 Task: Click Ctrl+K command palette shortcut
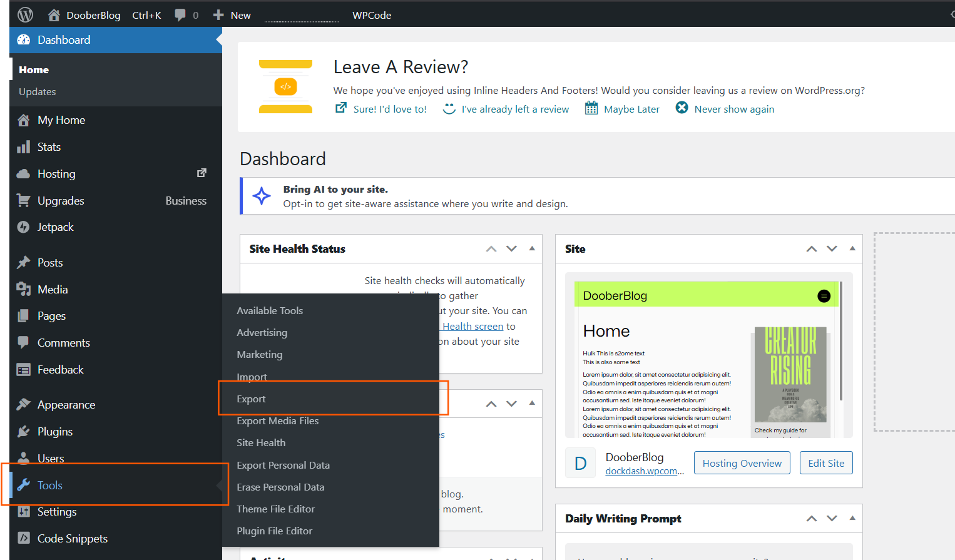pyautogui.click(x=146, y=15)
